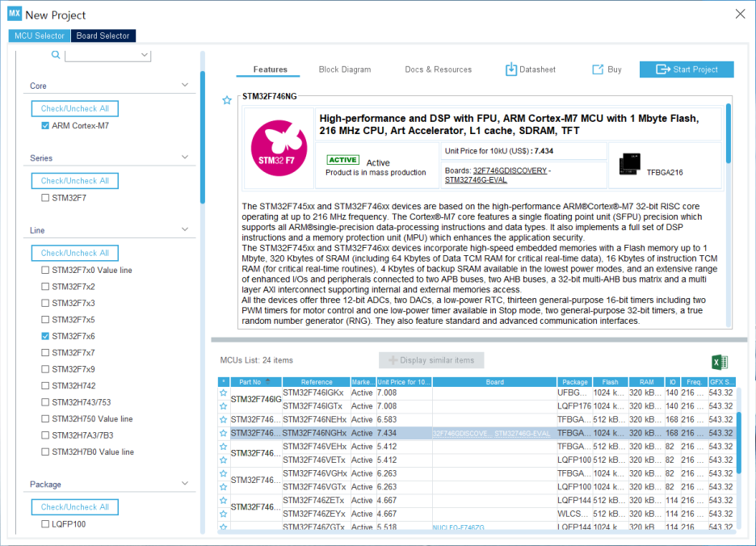Star the STM32F746ZEYx row
Screen dimensions: 756x546
pyautogui.click(x=223, y=514)
